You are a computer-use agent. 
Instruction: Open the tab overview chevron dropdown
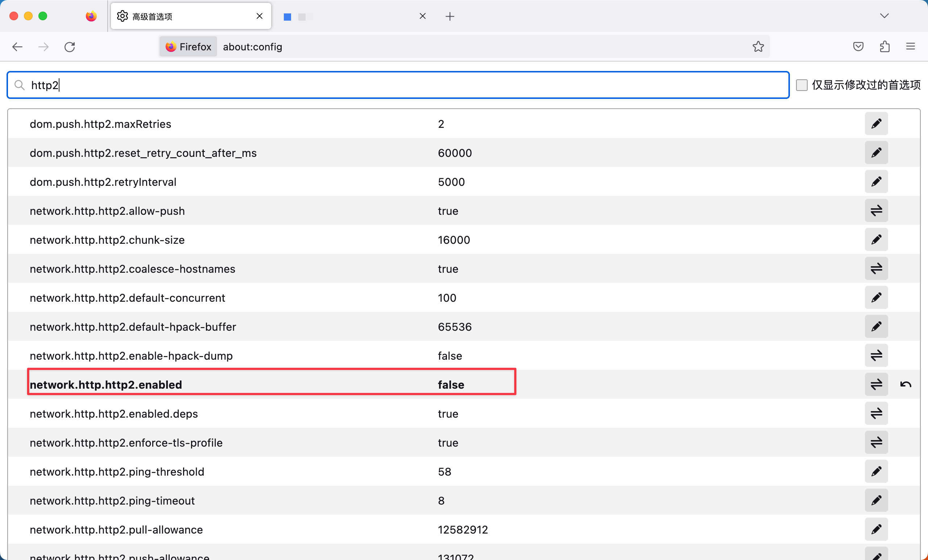(x=885, y=16)
